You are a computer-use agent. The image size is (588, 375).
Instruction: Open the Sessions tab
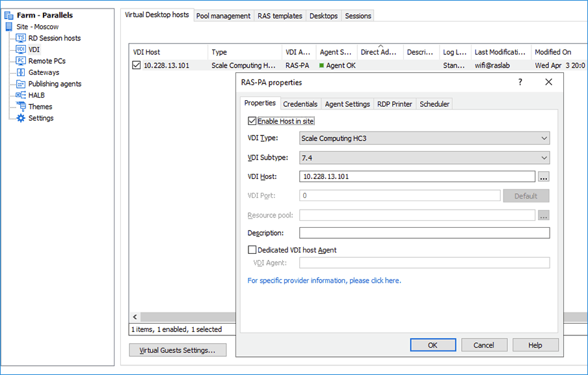tap(358, 16)
